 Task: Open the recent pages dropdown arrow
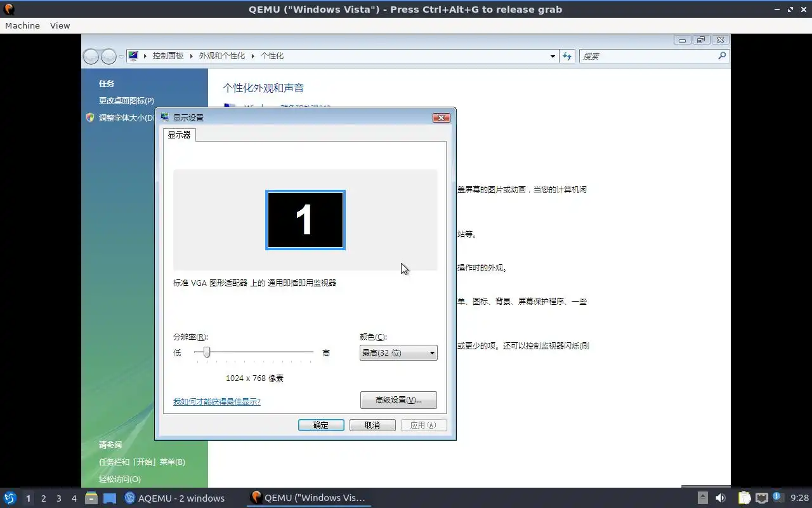point(121,57)
